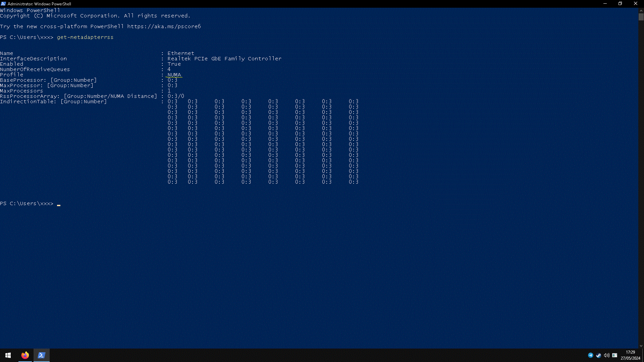Click the URL https://aka.ms/pscore6
This screenshot has width=644, height=362.
(x=164, y=26)
